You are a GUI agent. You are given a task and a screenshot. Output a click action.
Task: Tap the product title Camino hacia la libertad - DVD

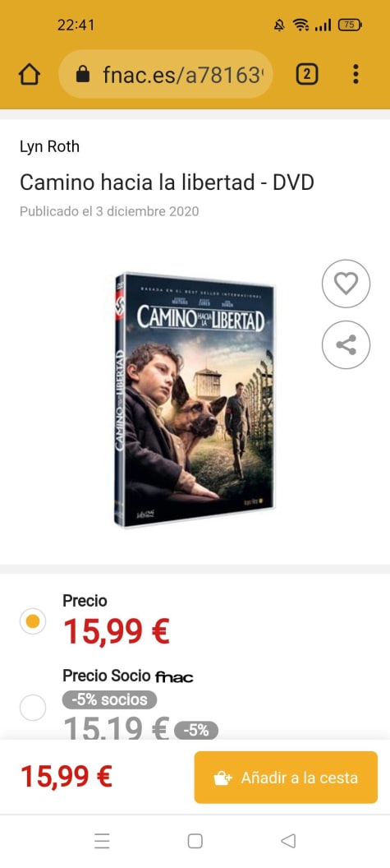click(x=167, y=182)
